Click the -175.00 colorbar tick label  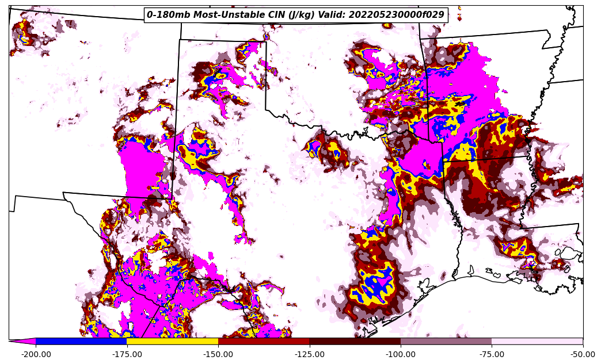click(127, 354)
